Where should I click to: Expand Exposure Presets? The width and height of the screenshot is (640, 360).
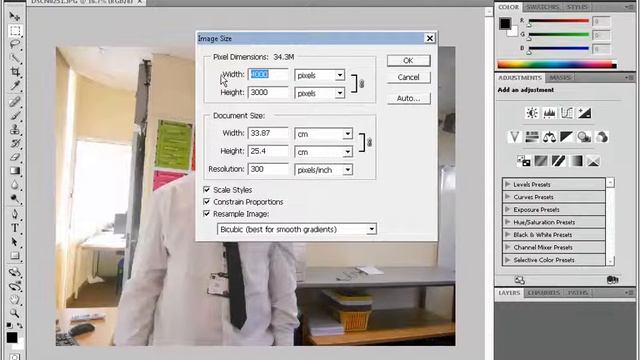pyautogui.click(x=508, y=209)
